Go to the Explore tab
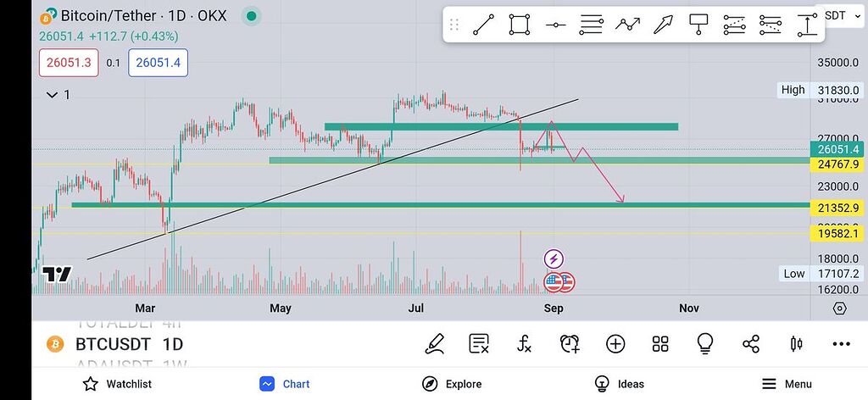 [452, 384]
